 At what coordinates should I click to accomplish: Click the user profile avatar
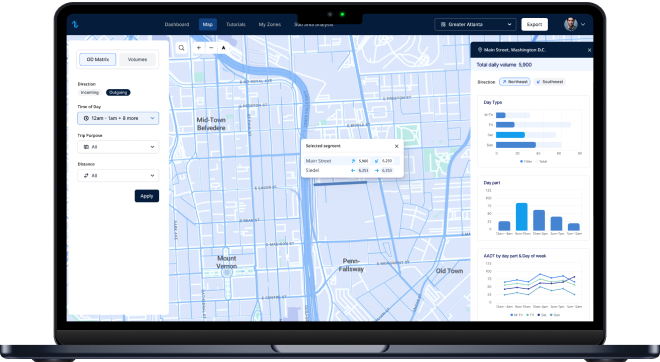point(571,24)
